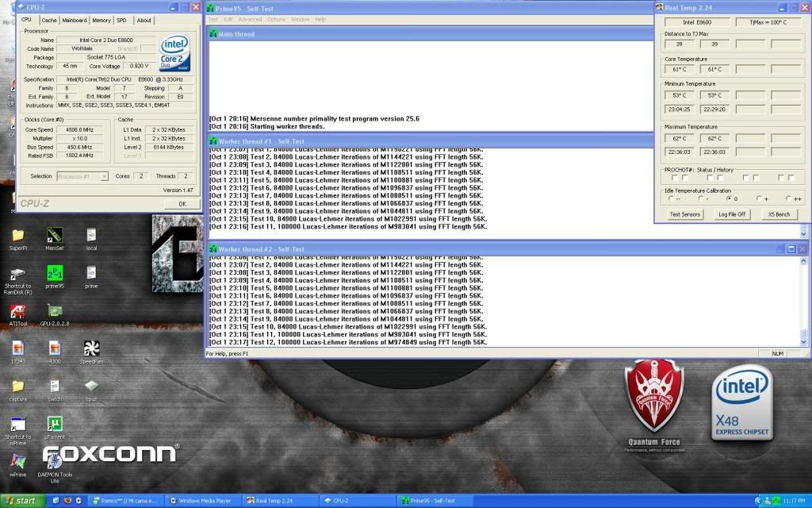Select the '++' idle calibration radio

(x=789, y=198)
